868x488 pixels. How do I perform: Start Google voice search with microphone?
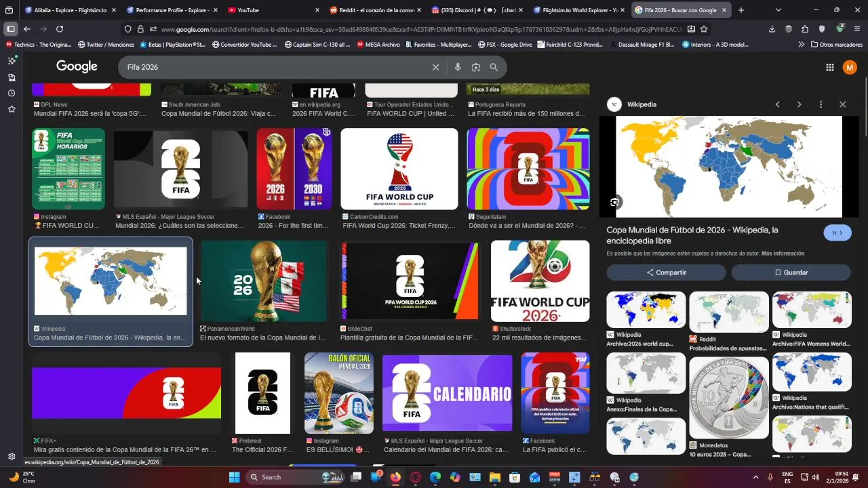coord(458,67)
